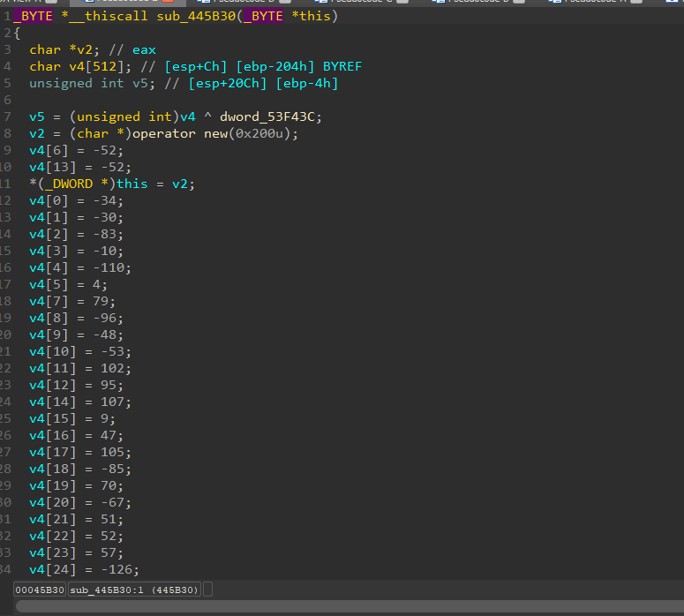This screenshot has height=616, width=684.
Task: Click the v4[23] = 57 line
Action: point(76,552)
